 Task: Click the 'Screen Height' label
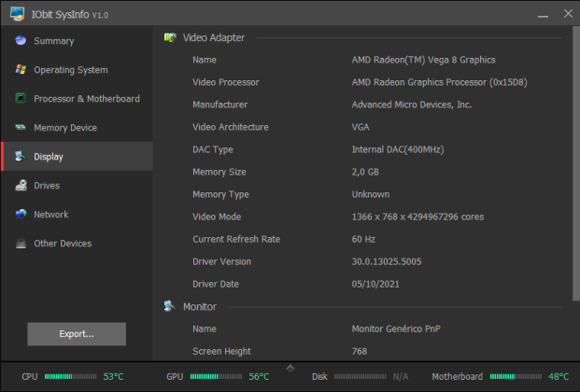point(221,351)
